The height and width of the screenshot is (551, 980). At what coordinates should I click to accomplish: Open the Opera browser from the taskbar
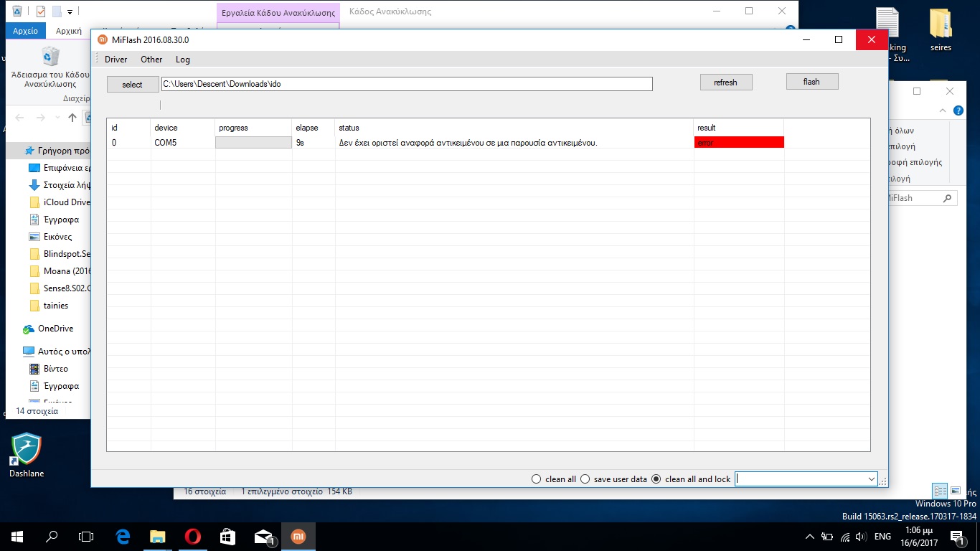(x=192, y=536)
